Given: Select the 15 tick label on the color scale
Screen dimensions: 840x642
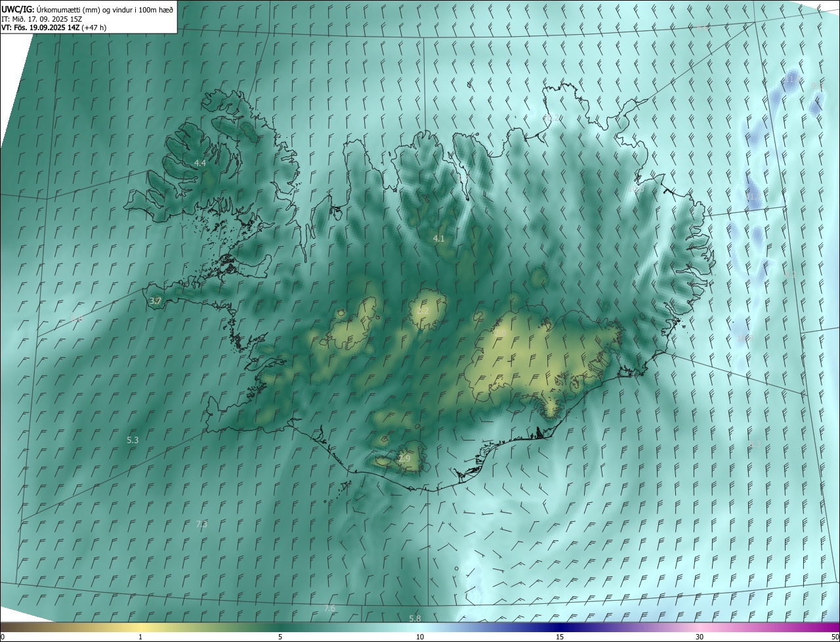Looking at the screenshot, I should pyautogui.click(x=560, y=637).
